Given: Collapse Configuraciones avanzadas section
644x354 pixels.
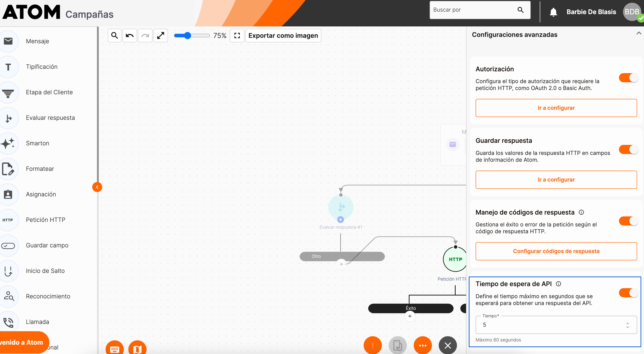Looking at the screenshot, I should tap(639, 33).
